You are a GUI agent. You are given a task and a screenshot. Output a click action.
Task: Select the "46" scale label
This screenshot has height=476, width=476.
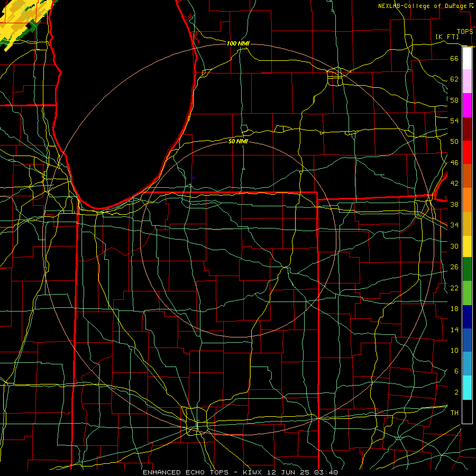click(454, 163)
